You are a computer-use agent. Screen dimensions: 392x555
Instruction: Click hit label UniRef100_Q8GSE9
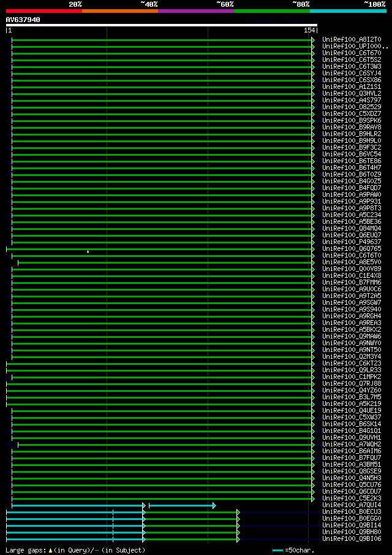tap(352, 472)
